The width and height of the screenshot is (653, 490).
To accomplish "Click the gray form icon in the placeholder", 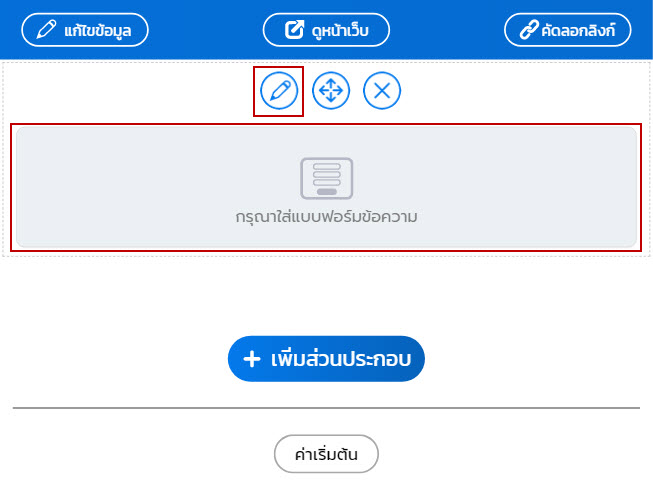I will point(326,178).
